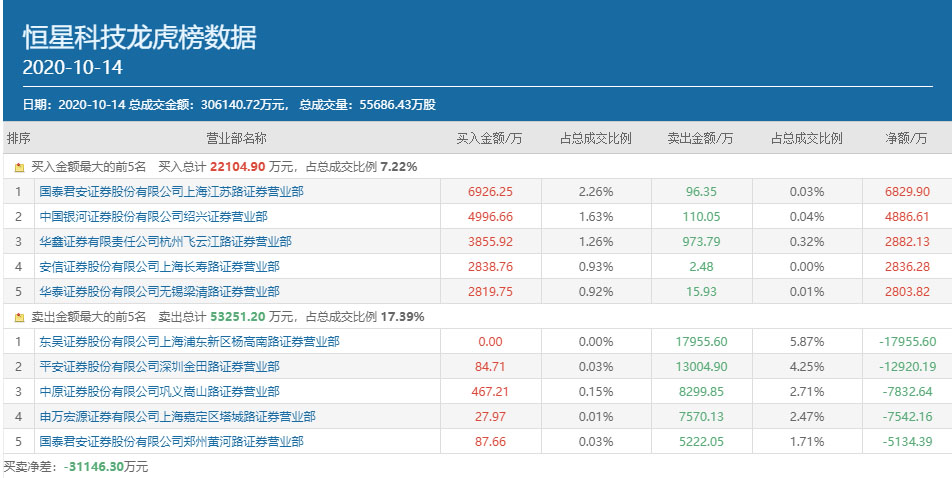952x478 pixels.
Task: Click the 2020-10-14 date under the title
Action: click(72, 68)
